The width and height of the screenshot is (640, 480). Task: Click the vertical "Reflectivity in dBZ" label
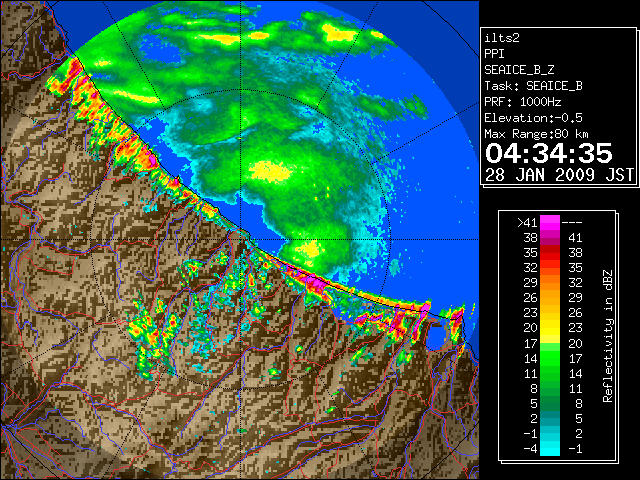[608, 336]
